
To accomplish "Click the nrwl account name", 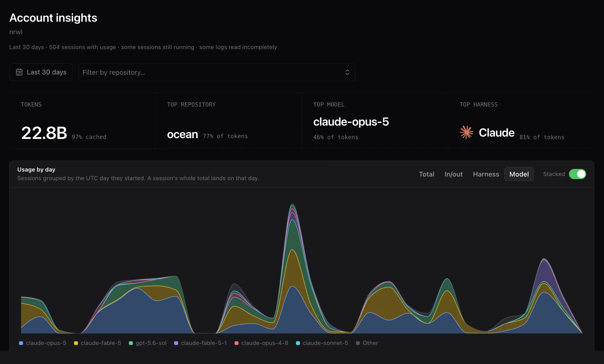I will tap(16, 32).
